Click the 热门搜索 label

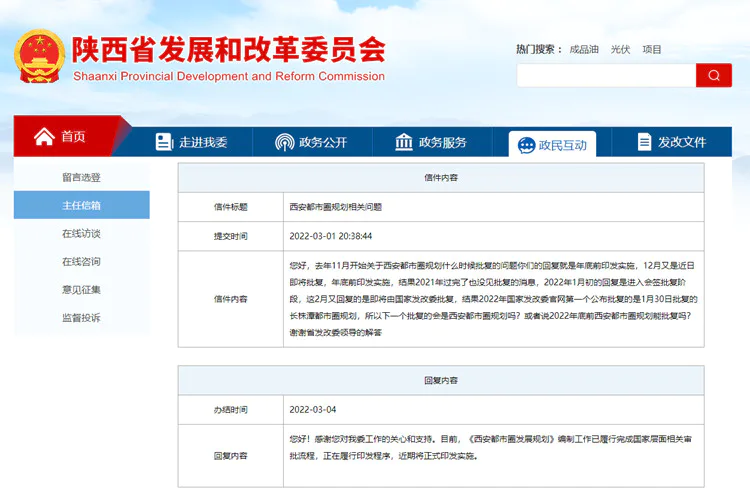coord(539,49)
